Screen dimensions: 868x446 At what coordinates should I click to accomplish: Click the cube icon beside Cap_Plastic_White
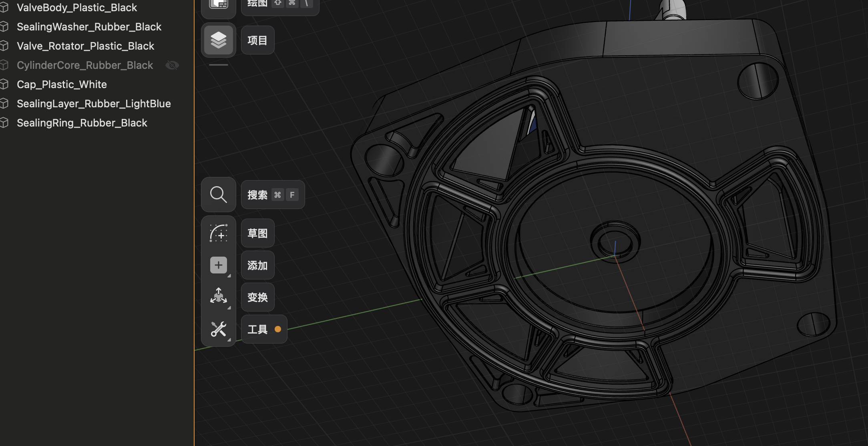pos(4,84)
